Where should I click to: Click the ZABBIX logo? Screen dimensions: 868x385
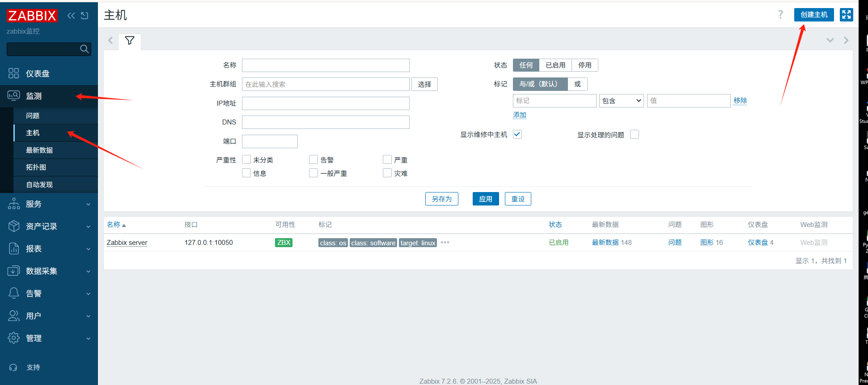[32, 16]
